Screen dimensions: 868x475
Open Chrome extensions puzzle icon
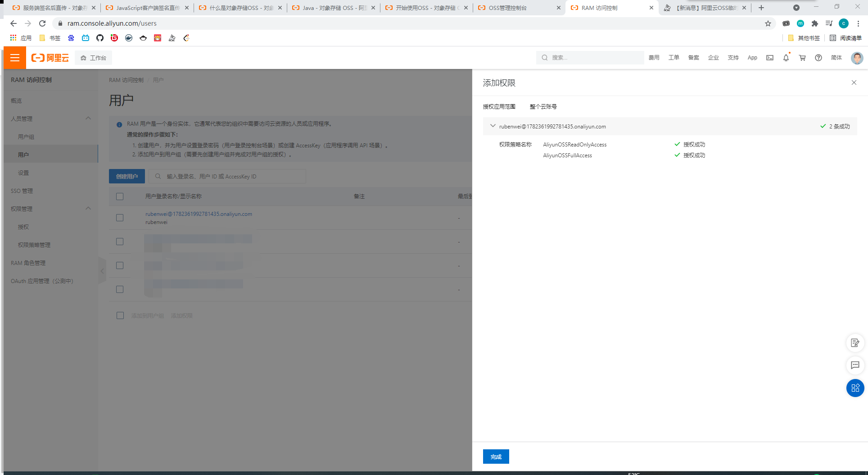(815, 23)
